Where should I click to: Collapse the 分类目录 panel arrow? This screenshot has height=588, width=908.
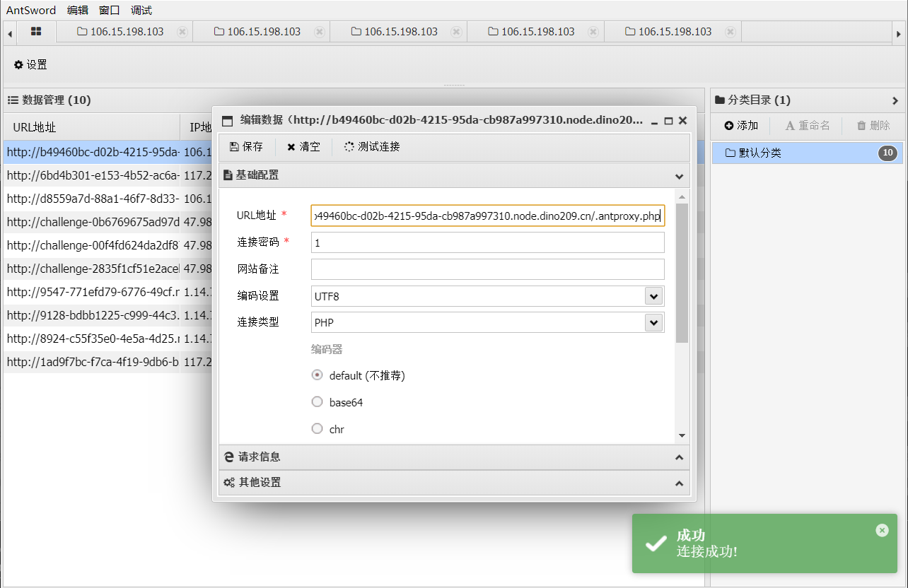(895, 100)
